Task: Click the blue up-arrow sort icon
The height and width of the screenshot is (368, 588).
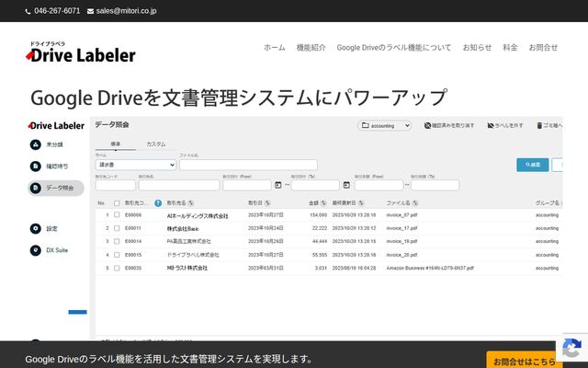Action: pyautogui.click(x=158, y=203)
